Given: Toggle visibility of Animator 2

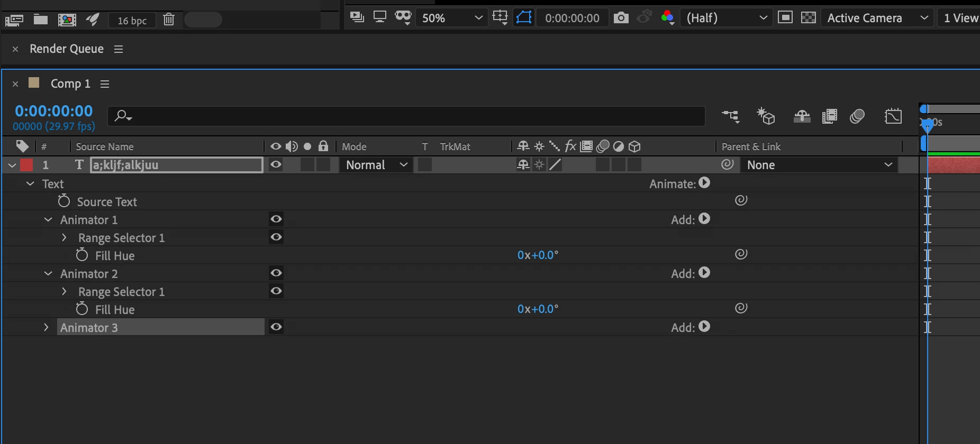Looking at the screenshot, I should [x=276, y=273].
